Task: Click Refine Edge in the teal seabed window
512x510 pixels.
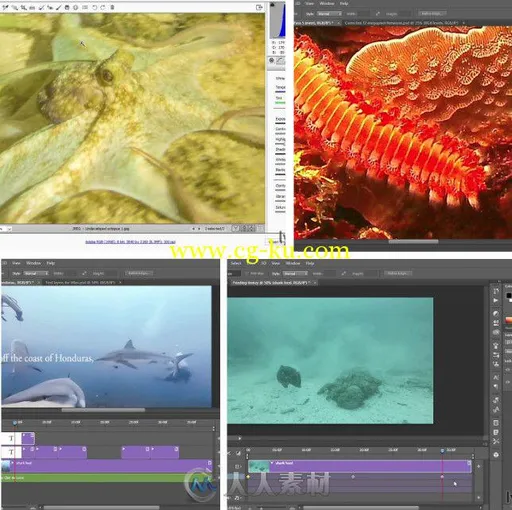Action: (x=398, y=274)
